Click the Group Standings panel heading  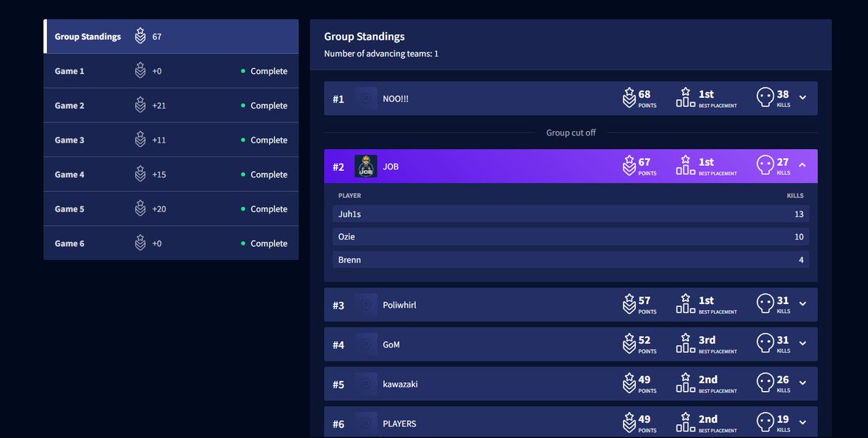pos(365,36)
